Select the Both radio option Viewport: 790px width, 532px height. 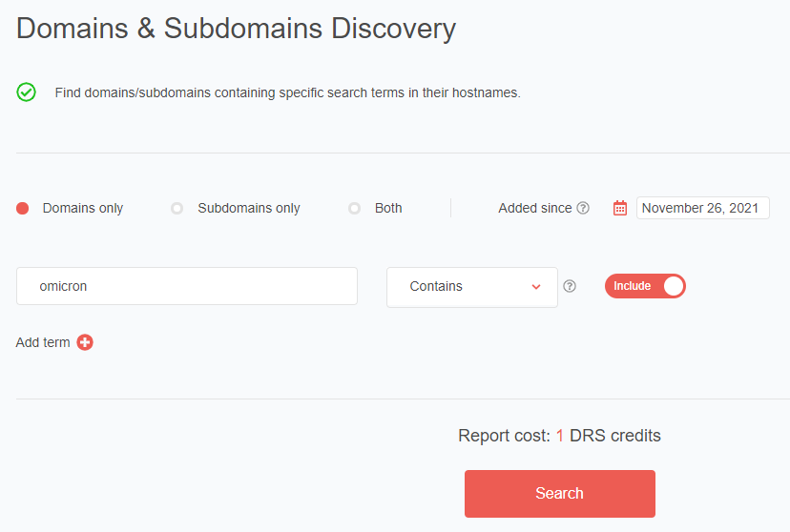(x=354, y=208)
